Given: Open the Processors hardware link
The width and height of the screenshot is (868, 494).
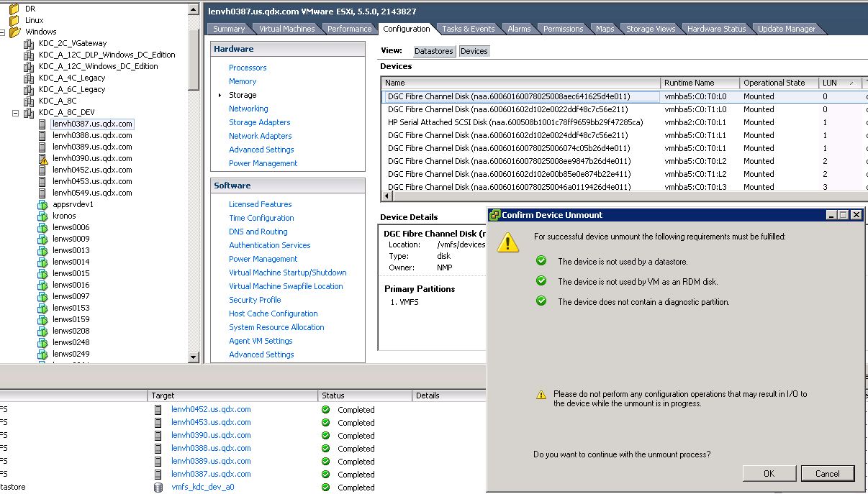Looking at the screenshot, I should (248, 68).
